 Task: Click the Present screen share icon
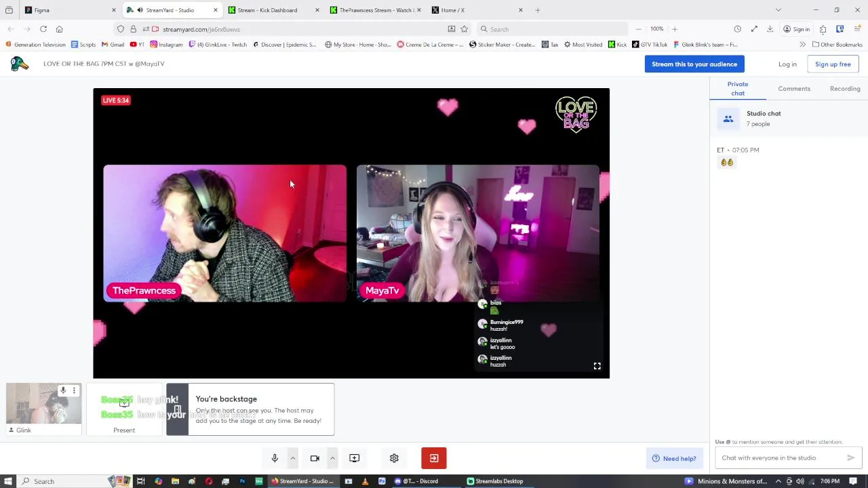(354, 458)
